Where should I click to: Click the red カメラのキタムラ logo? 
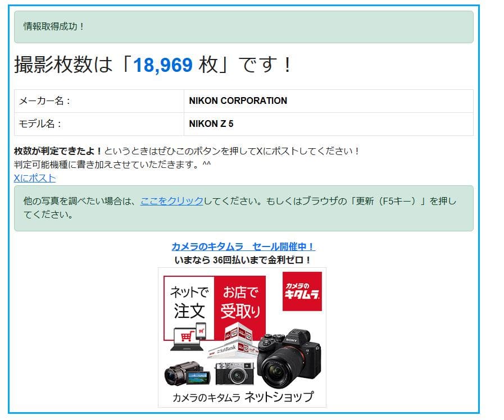302,291
